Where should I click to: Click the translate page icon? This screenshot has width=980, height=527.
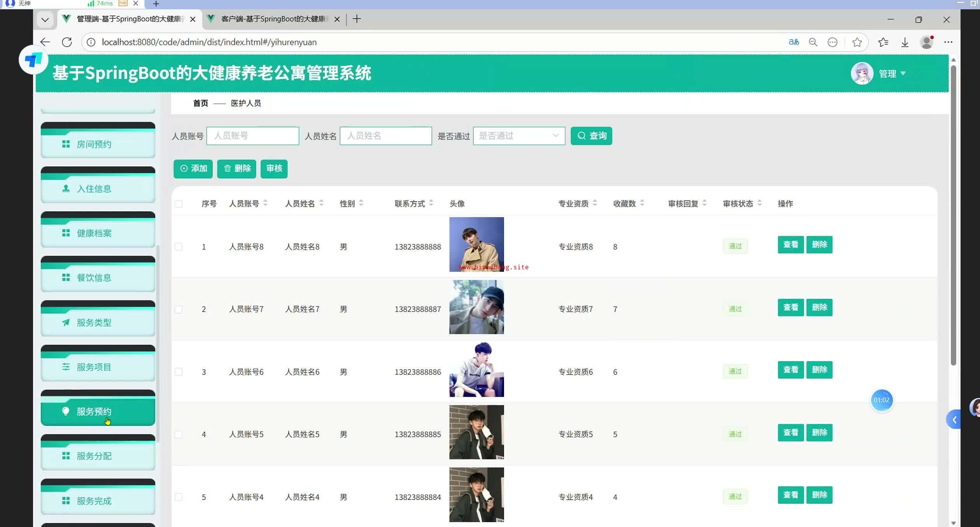[793, 42]
